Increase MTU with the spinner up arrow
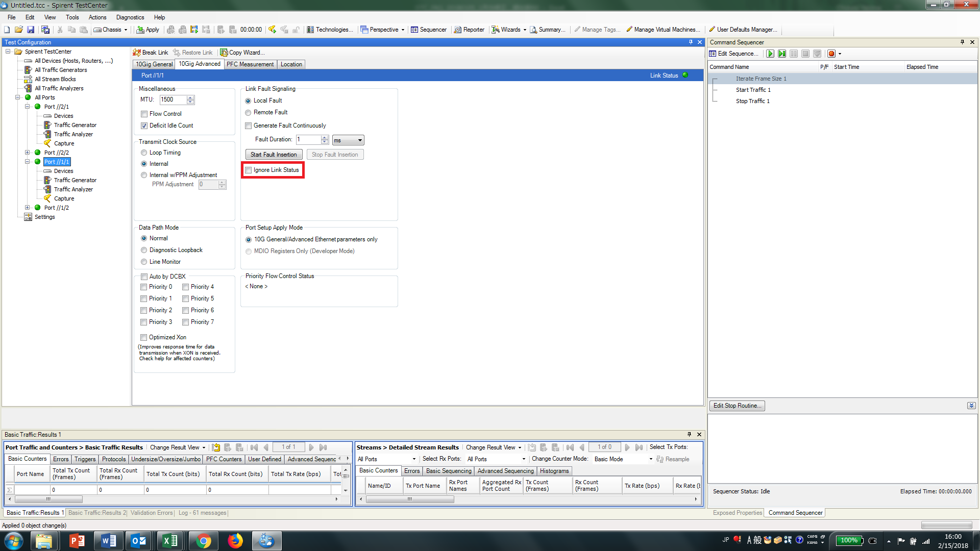 pyautogui.click(x=190, y=97)
